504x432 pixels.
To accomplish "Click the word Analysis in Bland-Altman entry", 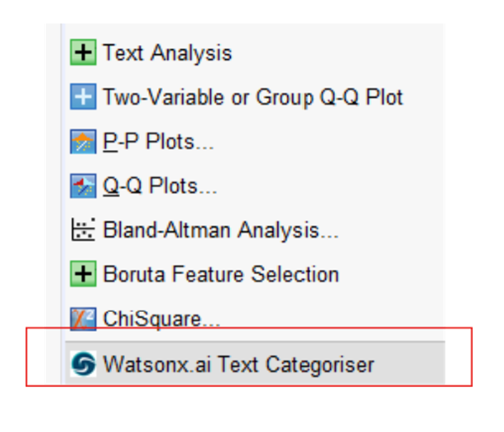I will point(288,231).
